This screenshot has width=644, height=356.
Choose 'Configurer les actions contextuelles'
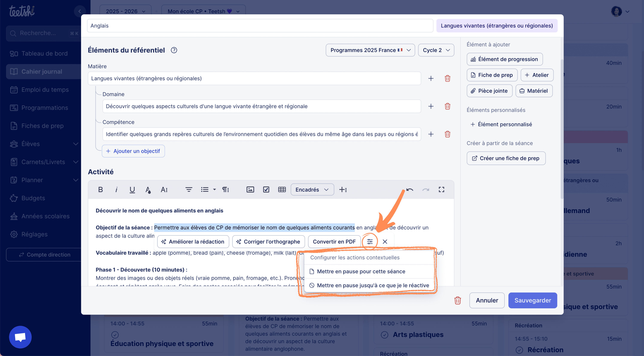tap(355, 257)
